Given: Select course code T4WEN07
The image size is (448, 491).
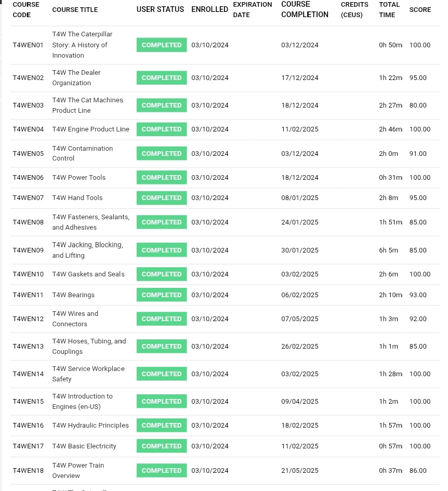Looking at the screenshot, I should 28,198.
